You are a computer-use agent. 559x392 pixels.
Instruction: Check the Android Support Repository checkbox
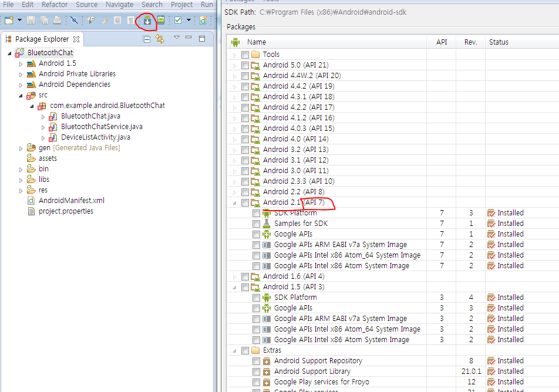coord(256,361)
